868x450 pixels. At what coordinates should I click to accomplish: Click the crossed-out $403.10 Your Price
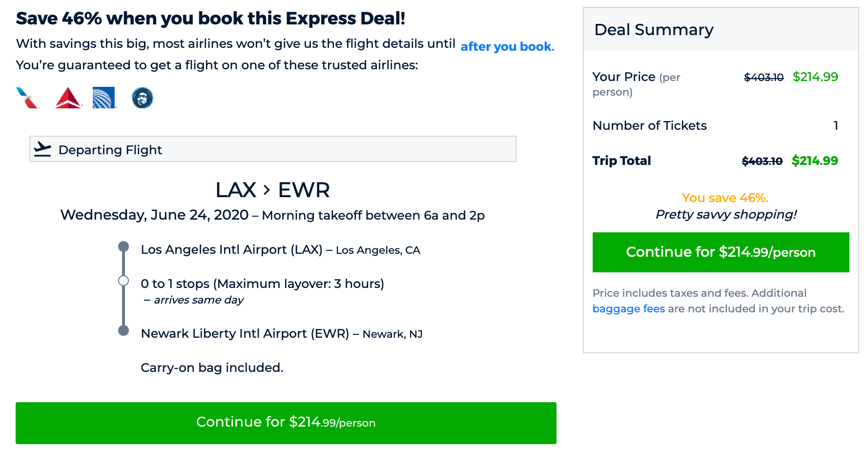[764, 77]
